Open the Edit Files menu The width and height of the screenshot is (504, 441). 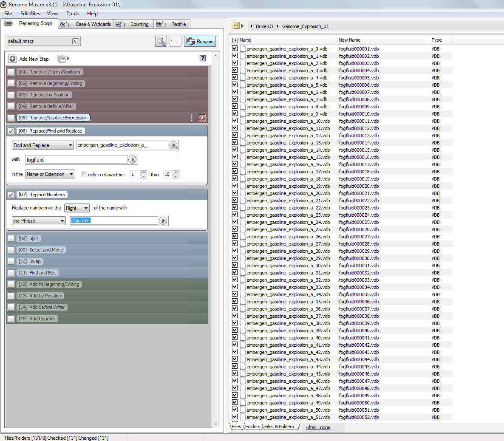30,14
